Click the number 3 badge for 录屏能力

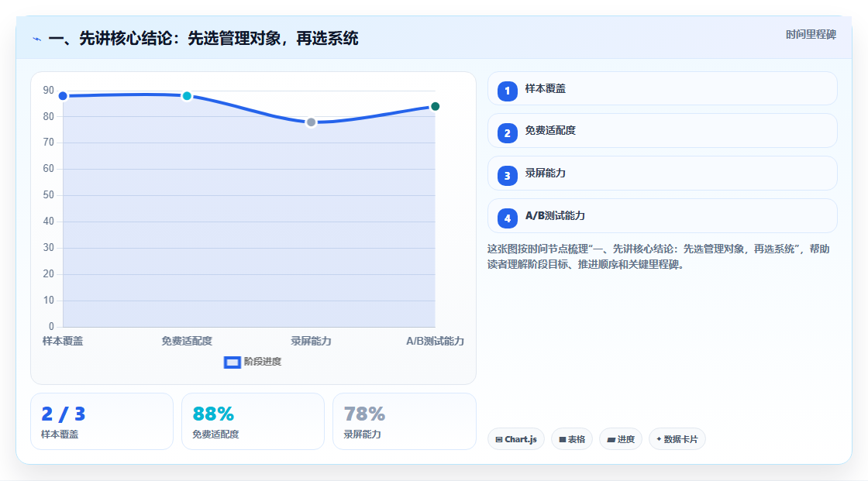point(507,176)
